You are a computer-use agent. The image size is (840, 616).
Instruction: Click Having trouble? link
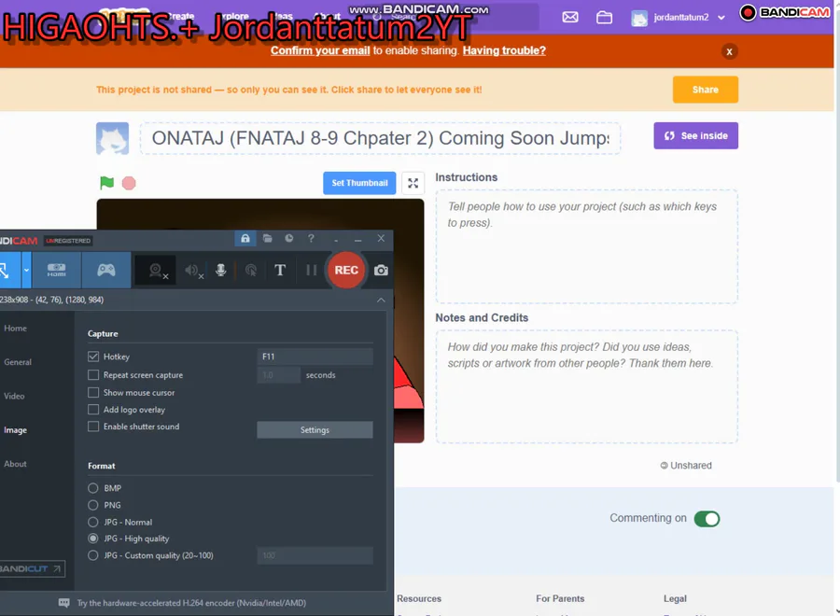tap(504, 51)
